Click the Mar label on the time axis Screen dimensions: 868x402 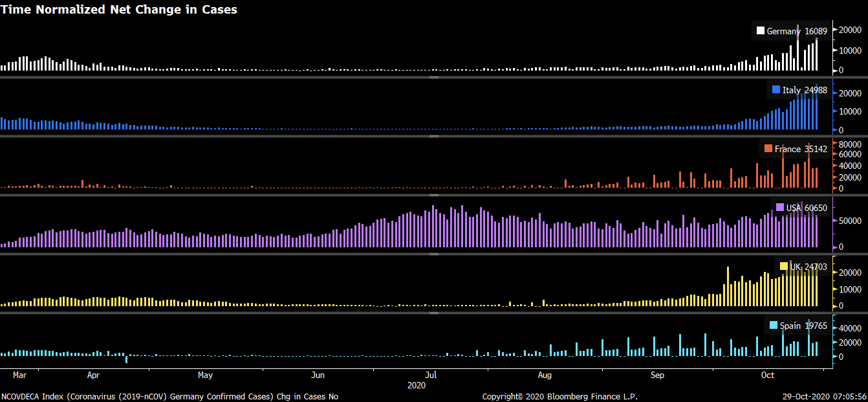pos(19,375)
